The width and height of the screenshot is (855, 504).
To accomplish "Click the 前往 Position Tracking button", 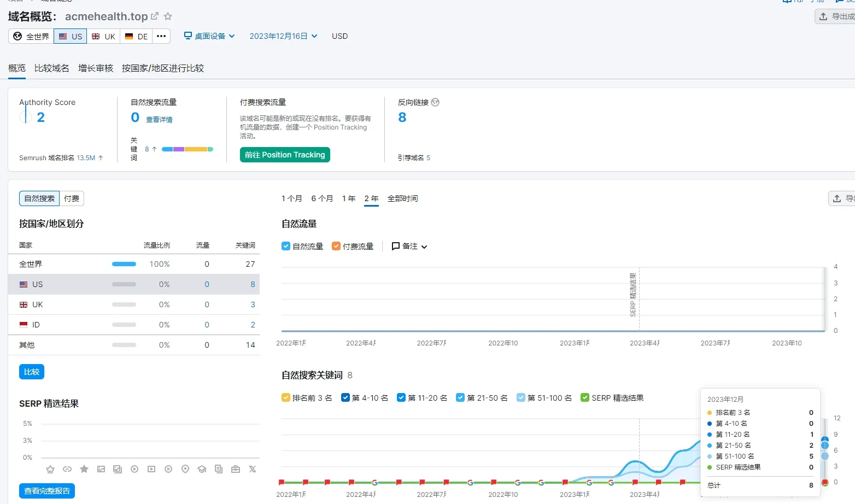I will (x=285, y=155).
